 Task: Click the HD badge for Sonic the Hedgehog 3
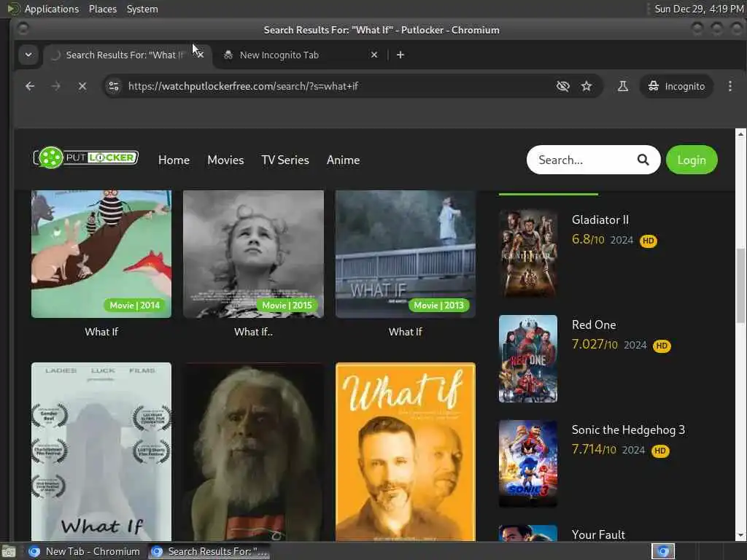pyautogui.click(x=659, y=451)
